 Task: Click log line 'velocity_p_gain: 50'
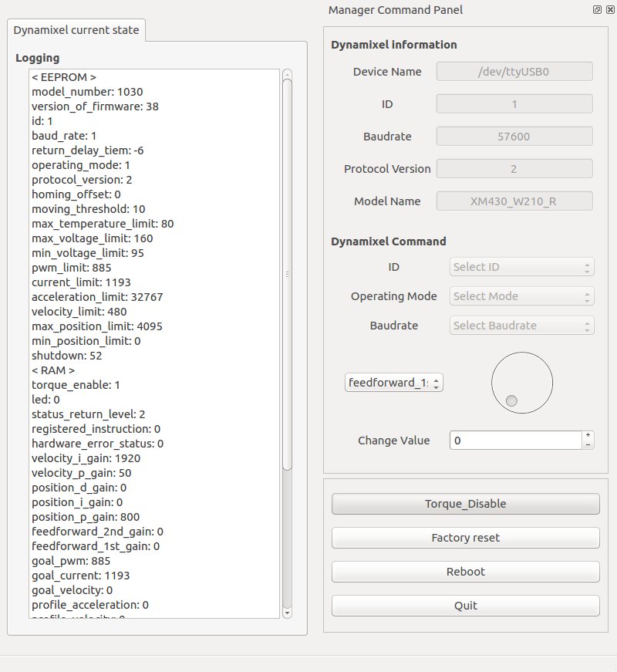coord(82,473)
